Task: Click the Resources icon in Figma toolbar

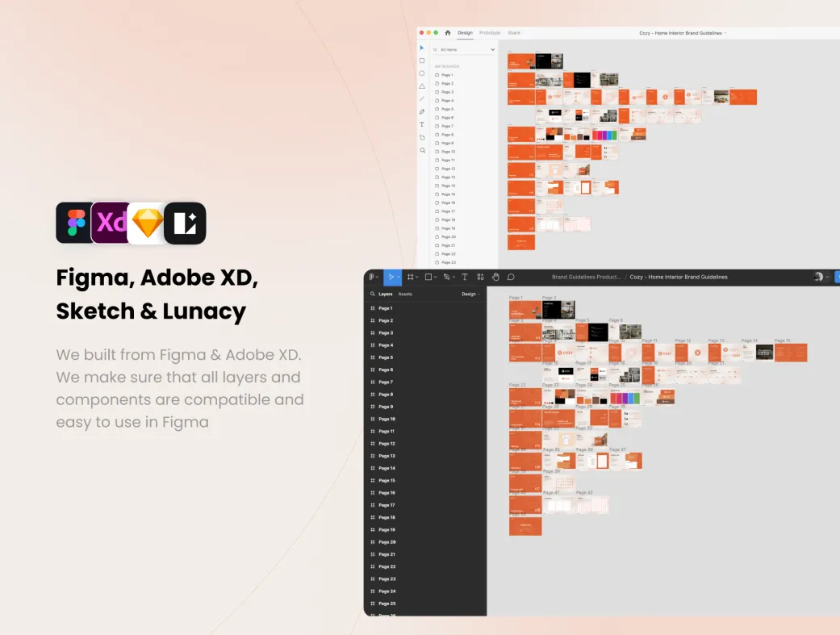Action: tap(480, 277)
